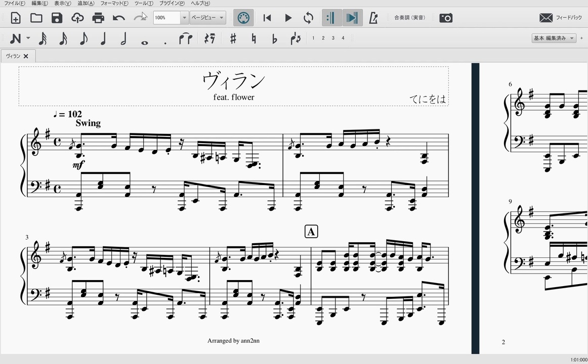This screenshot has height=364, width=588.
Task: Select voice 2
Action: 323,38
